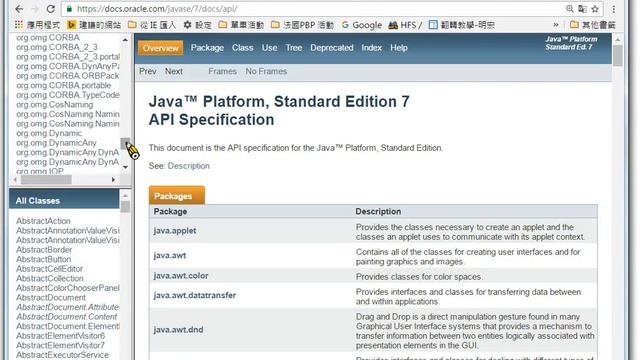This screenshot has height=360, width=640.
Task: Open the 從 IE 匯入 bookmark folder
Action: coord(152,25)
